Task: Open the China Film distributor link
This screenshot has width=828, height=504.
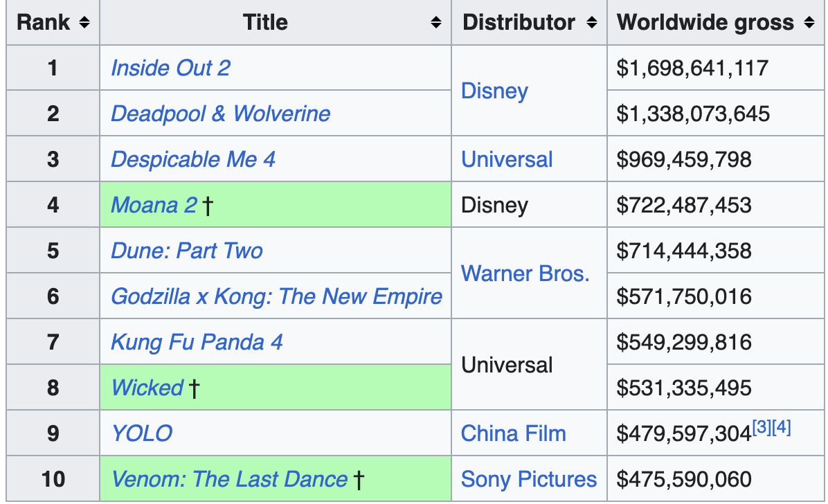Action: pyautogui.click(x=513, y=434)
